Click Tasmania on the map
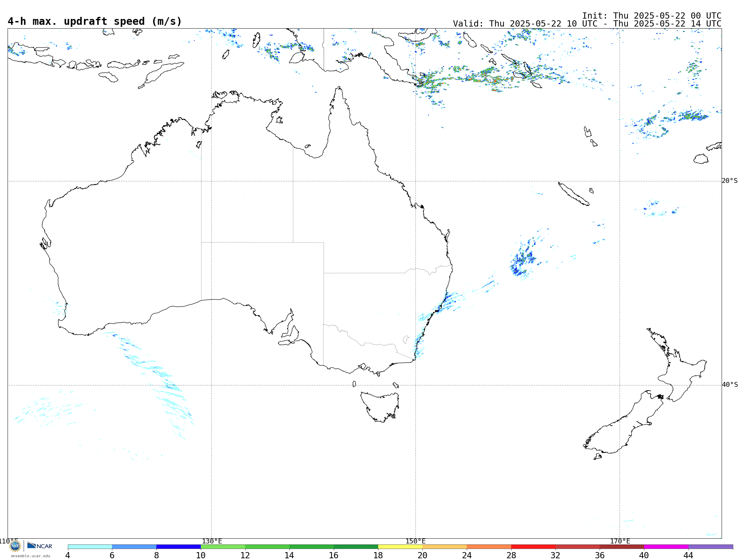The height and width of the screenshot is (560, 744). (380, 406)
